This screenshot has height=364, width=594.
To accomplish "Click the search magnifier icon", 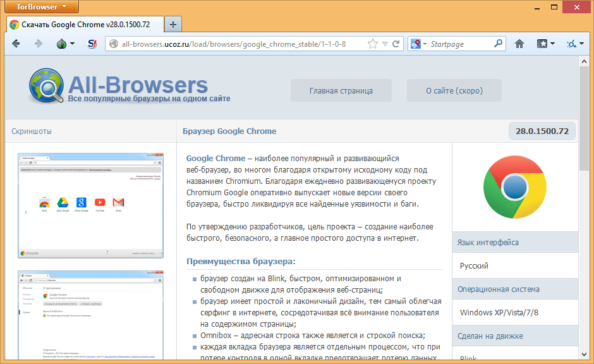I will tap(498, 44).
